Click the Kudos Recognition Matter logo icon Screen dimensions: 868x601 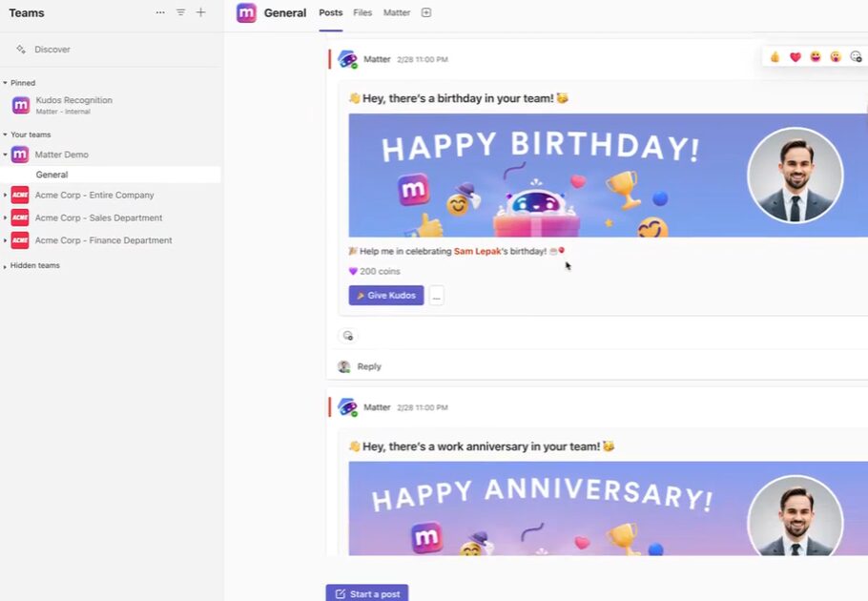21,105
